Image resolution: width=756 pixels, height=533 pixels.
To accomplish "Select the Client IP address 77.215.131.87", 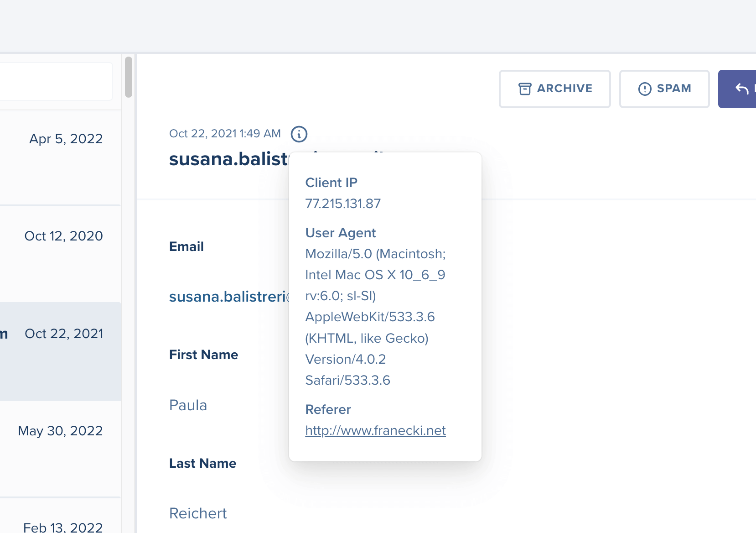I will point(342,204).
